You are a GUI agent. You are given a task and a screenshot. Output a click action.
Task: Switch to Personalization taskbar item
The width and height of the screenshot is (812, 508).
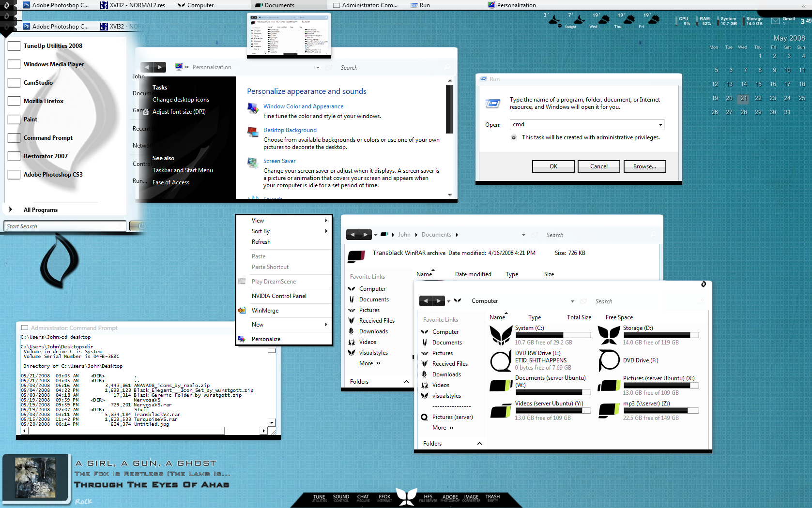512,5
